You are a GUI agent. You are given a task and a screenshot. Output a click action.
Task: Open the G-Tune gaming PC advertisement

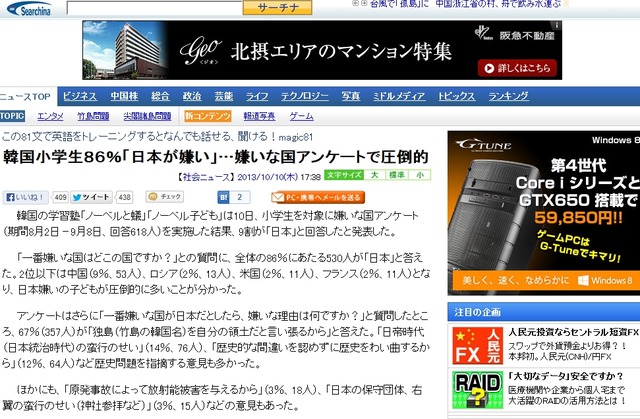click(544, 213)
